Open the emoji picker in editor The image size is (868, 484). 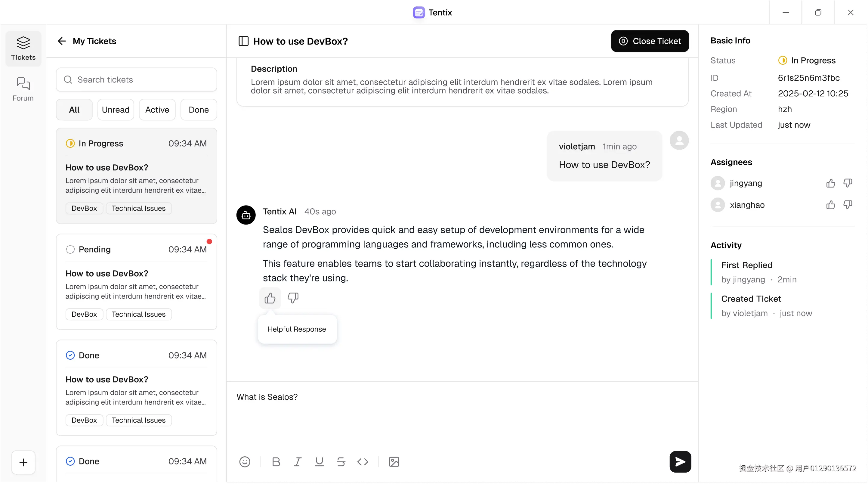pos(245,462)
